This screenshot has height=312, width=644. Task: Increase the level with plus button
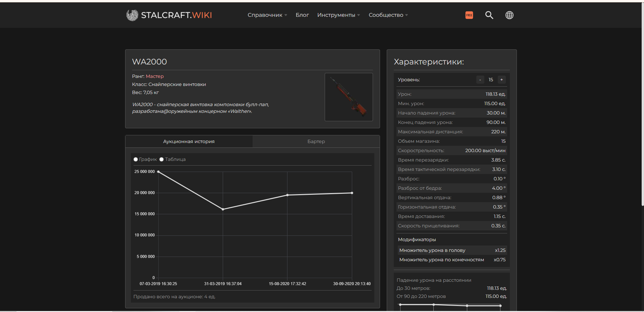tap(501, 80)
